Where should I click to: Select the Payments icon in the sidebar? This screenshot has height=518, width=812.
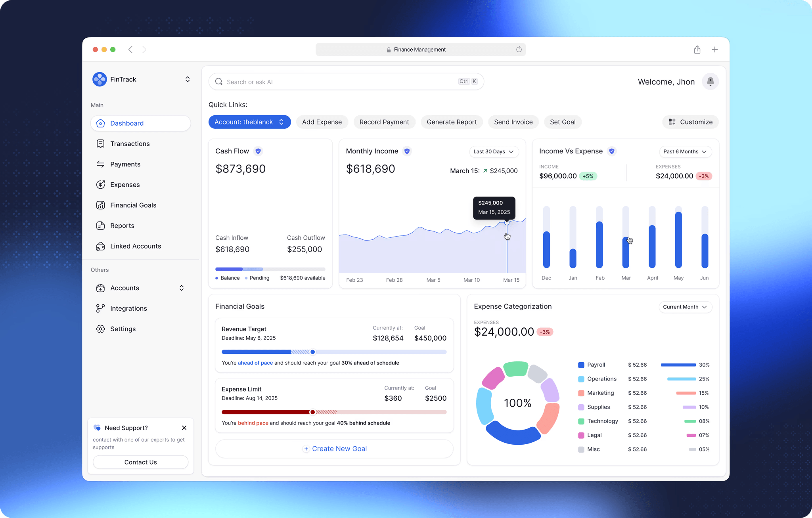coord(100,164)
